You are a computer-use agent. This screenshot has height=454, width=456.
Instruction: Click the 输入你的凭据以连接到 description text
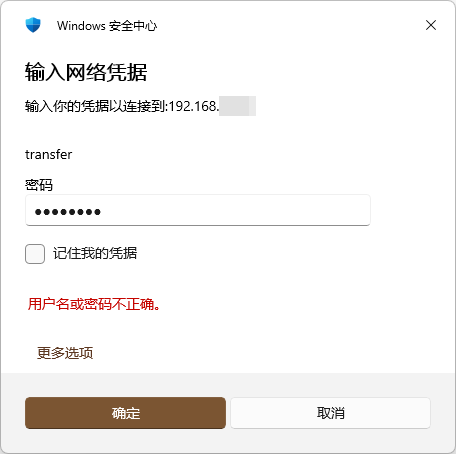click(95, 106)
